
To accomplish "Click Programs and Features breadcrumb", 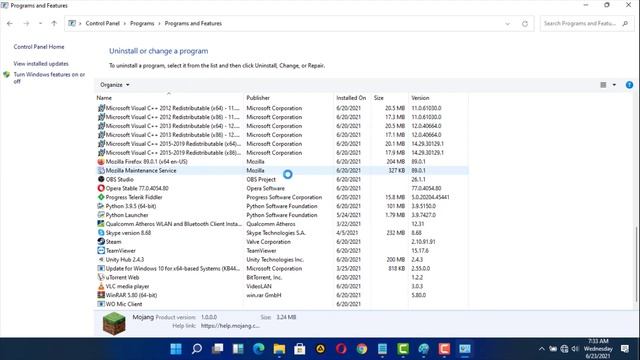I will coord(193,24).
